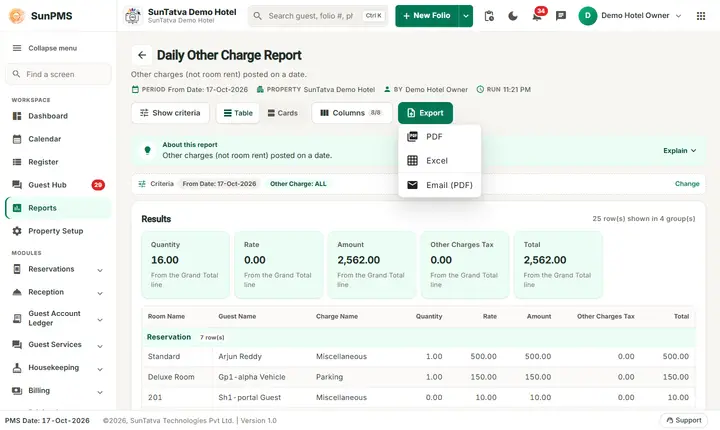Click the Billing sidebar icon
Image resolution: width=720 pixels, height=430 pixels.
[x=17, y=390]
